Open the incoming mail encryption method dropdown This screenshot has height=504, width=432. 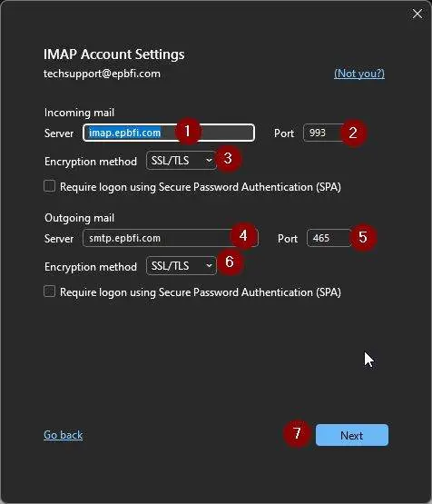[x=182, y=160]
